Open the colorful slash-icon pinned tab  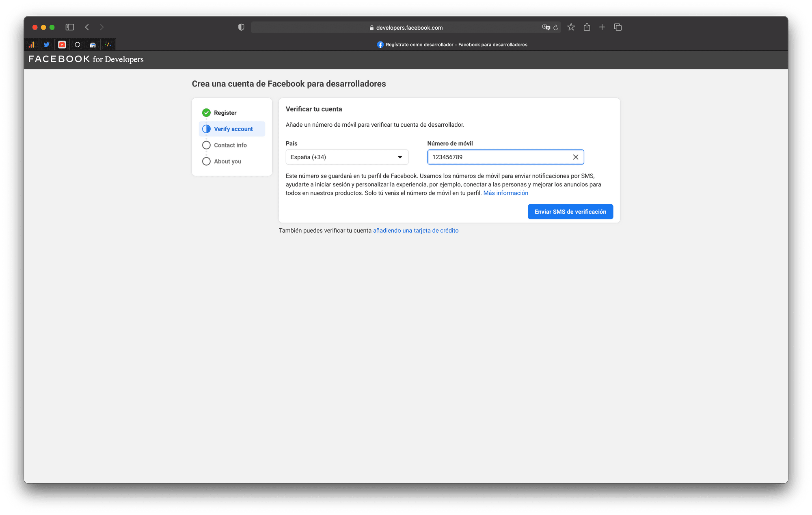(x=108, y=45)
